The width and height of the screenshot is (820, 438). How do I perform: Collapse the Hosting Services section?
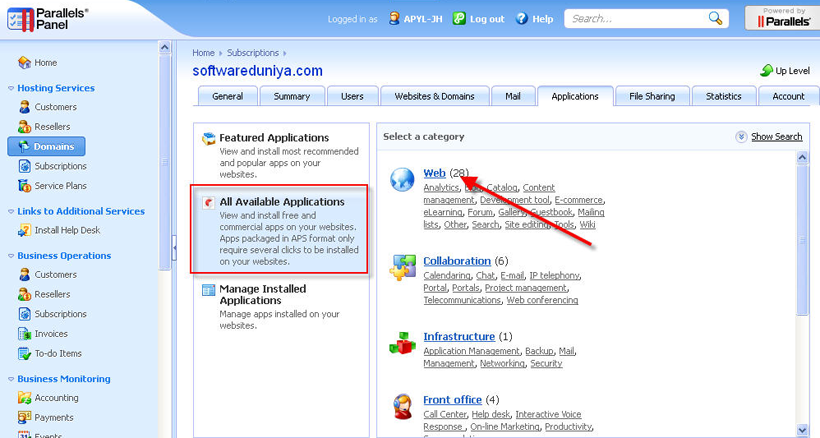pos(11,88)
